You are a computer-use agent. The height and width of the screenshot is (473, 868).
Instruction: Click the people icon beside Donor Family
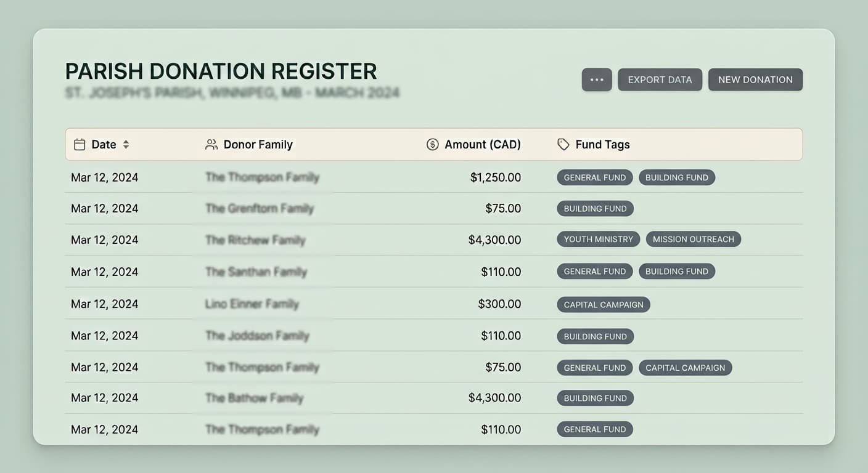coord(211,145)
